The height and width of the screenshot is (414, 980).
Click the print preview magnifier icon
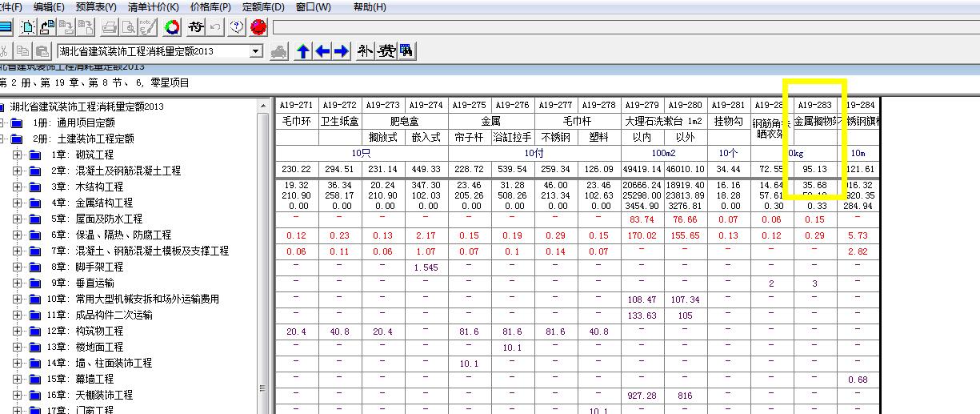pos(127,26)
